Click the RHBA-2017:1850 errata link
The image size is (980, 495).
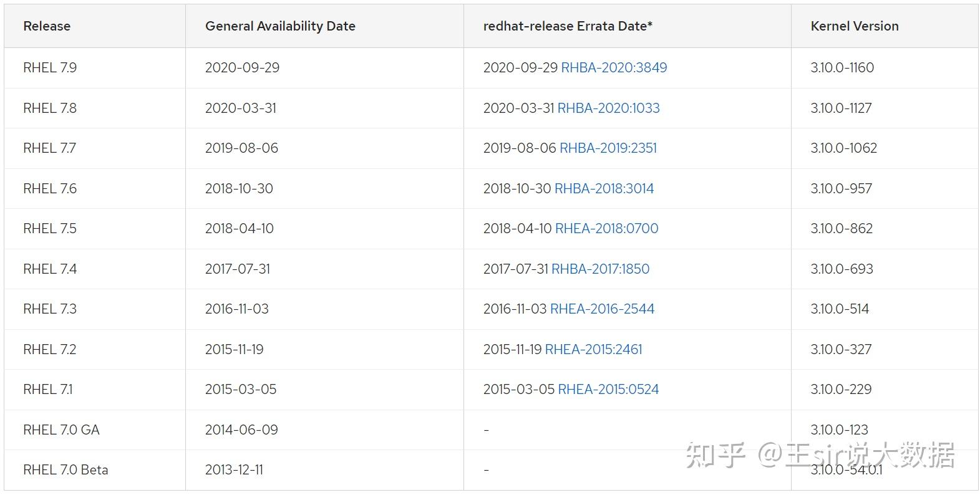click(x=600, y=269)
